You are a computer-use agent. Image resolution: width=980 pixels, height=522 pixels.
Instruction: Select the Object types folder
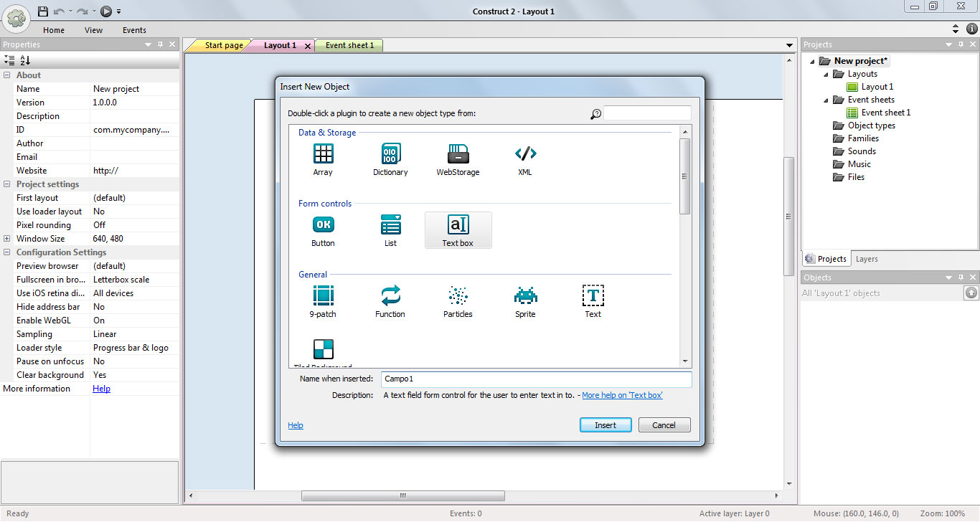tap(864, 125)
